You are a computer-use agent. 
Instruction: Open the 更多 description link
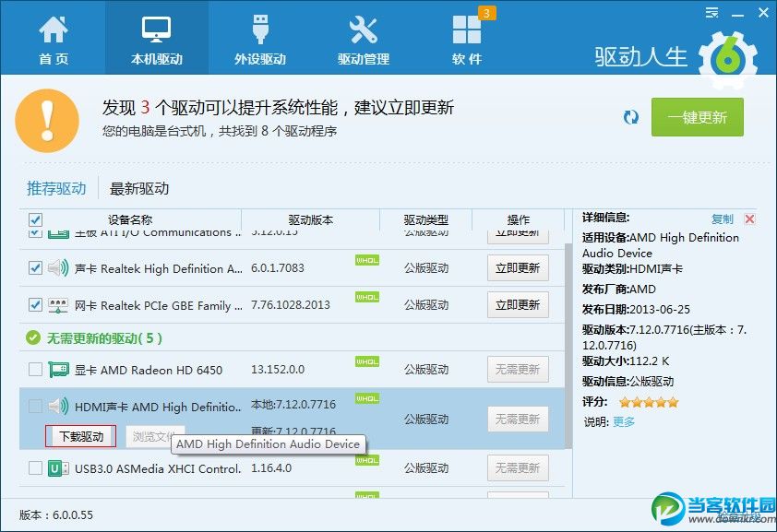tap(624, 421)
